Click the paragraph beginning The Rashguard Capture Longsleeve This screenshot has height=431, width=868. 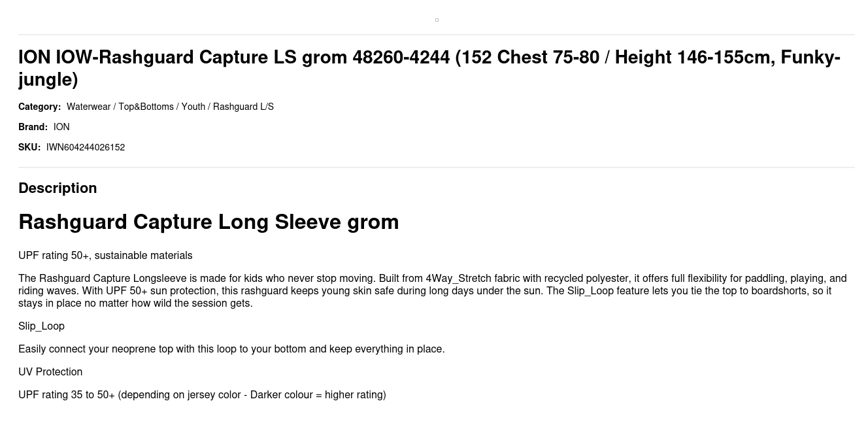click(433, 290)
